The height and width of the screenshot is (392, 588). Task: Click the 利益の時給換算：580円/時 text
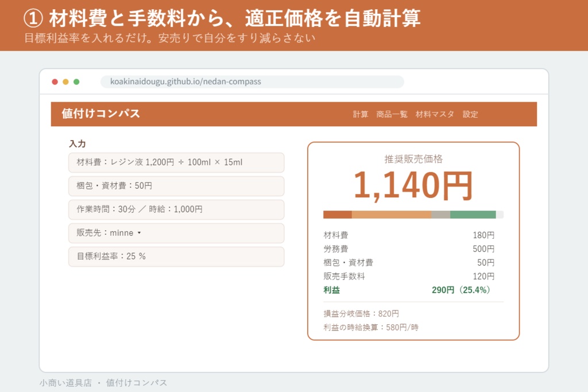pos(371,328)
